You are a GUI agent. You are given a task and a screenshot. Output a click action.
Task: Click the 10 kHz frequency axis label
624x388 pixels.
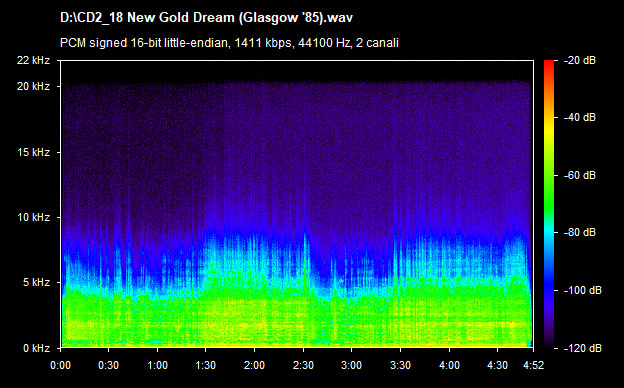click(33, 217)
